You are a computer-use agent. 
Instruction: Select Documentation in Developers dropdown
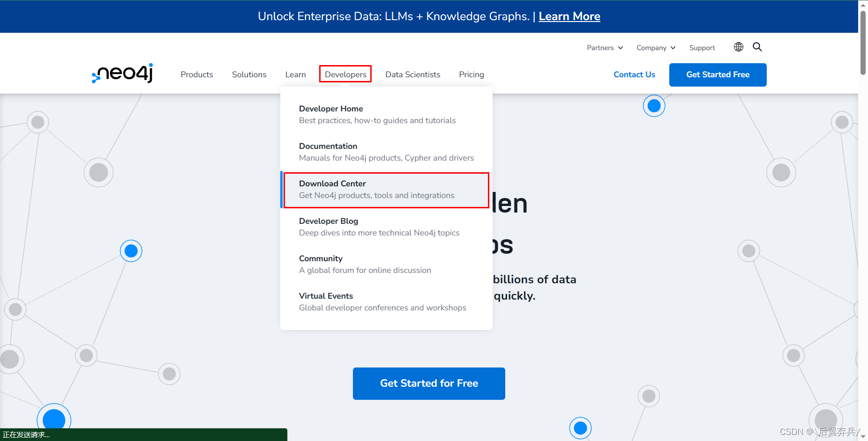pyautogui.click(x=386, y=152)
